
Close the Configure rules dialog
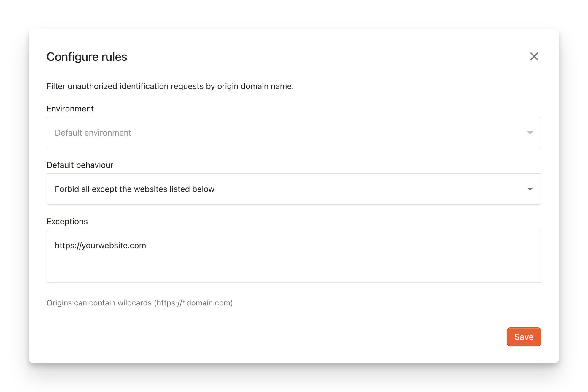click(x=534, y=56)
